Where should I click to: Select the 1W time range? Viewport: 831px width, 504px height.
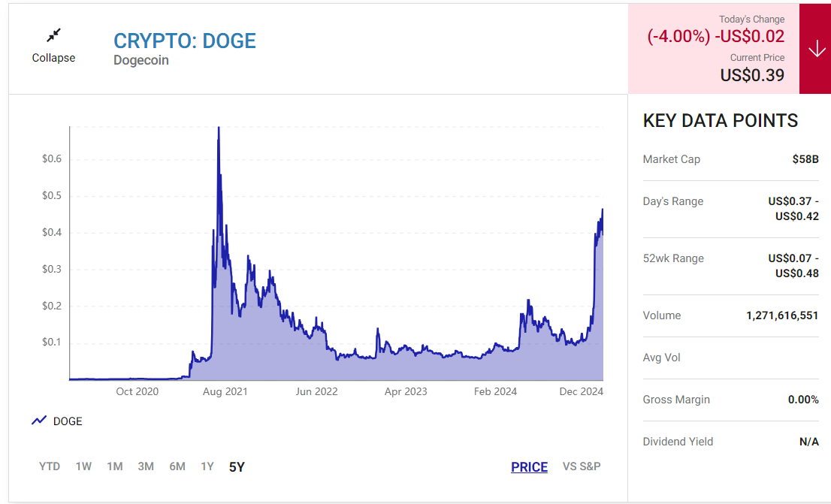point(83,466)
